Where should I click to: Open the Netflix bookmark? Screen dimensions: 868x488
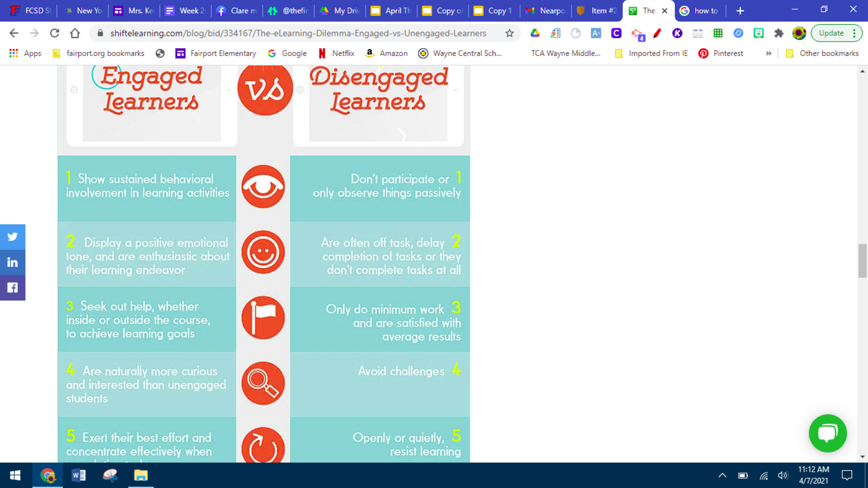tap(337, 53)
